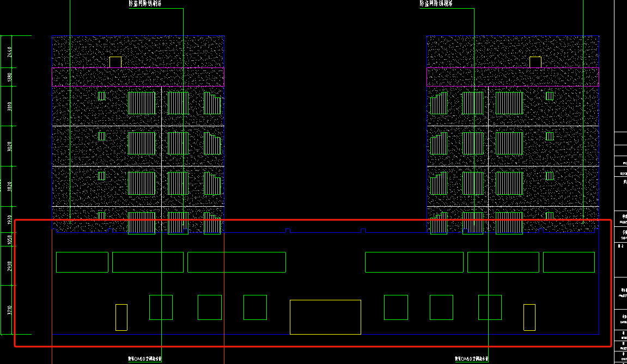The width and height of the screenshot is (627, 364).
Task: Select the leftmost long green podium rectangle
Action: pyautogui.click(x=82, y=262)
